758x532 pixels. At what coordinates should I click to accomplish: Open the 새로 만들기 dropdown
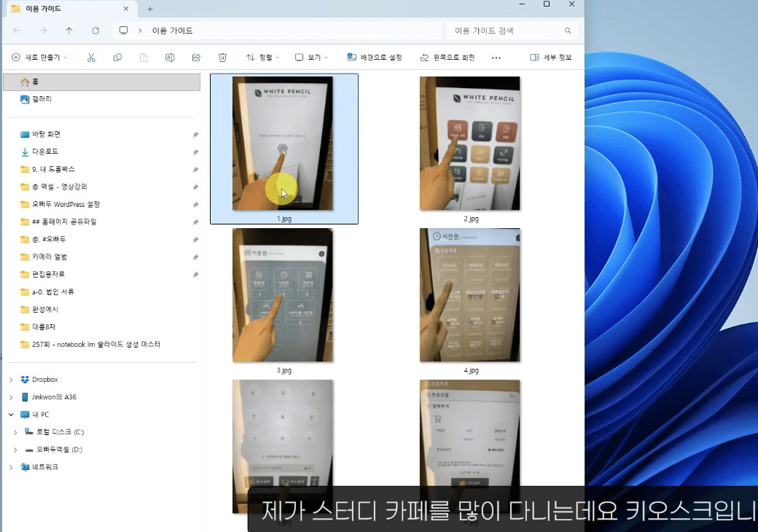click(39, 58)
